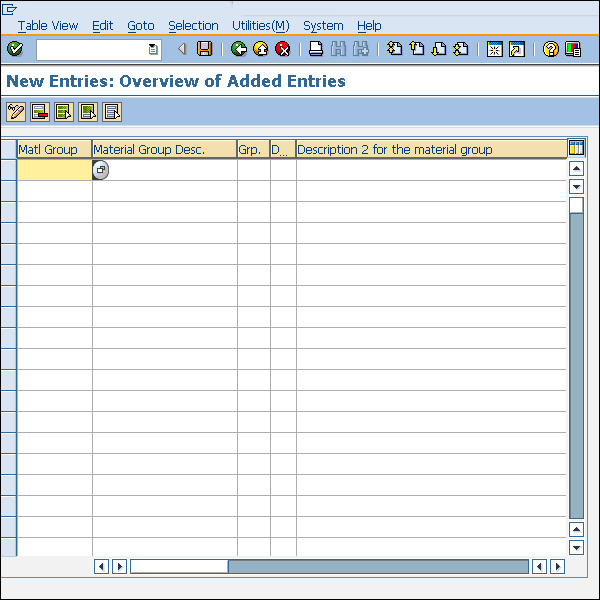
Task: Collapse the command field with triangle arrow
Action: pyautogui.click(x=182, y=49)
